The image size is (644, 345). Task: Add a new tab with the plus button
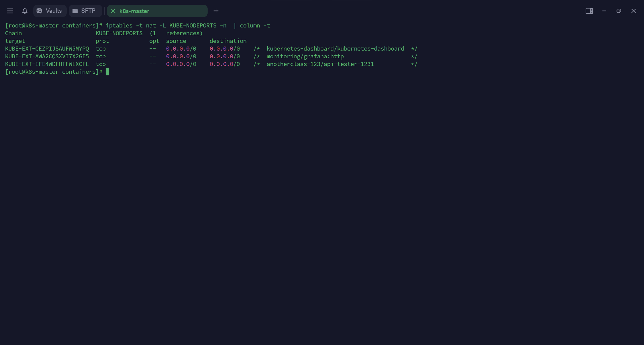click(216, 11)
